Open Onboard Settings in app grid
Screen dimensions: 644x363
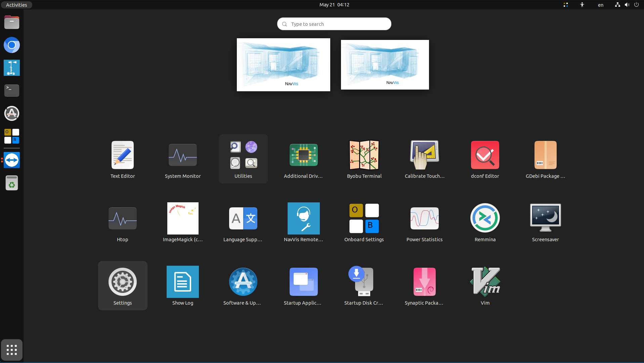coord(364,222)
